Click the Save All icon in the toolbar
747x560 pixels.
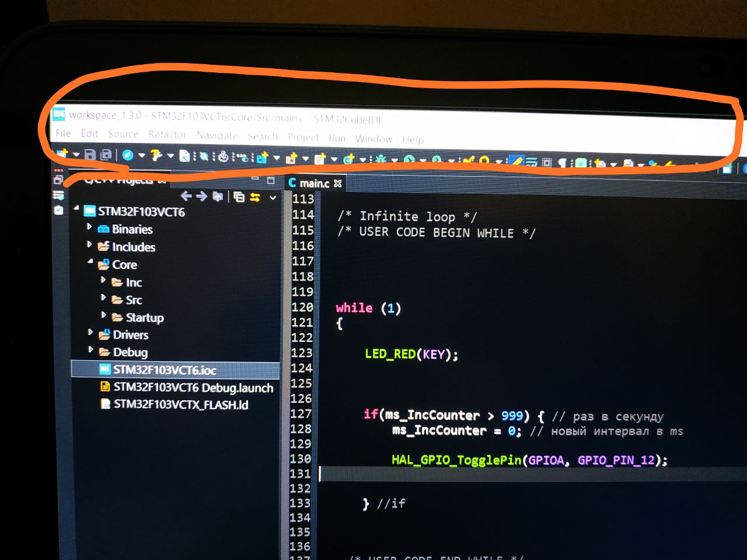[x=106, y=155]
